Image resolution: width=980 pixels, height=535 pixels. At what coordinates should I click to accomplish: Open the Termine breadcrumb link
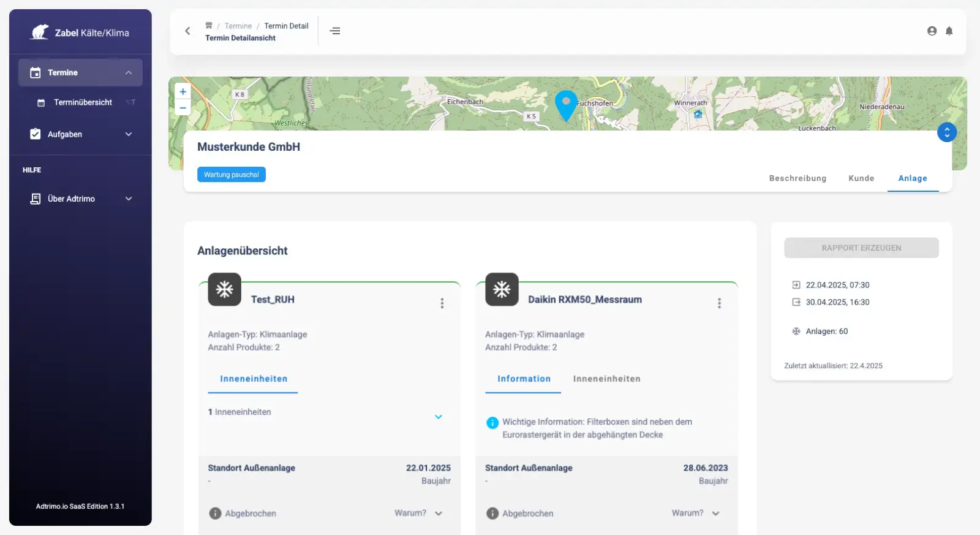point(238,26)
